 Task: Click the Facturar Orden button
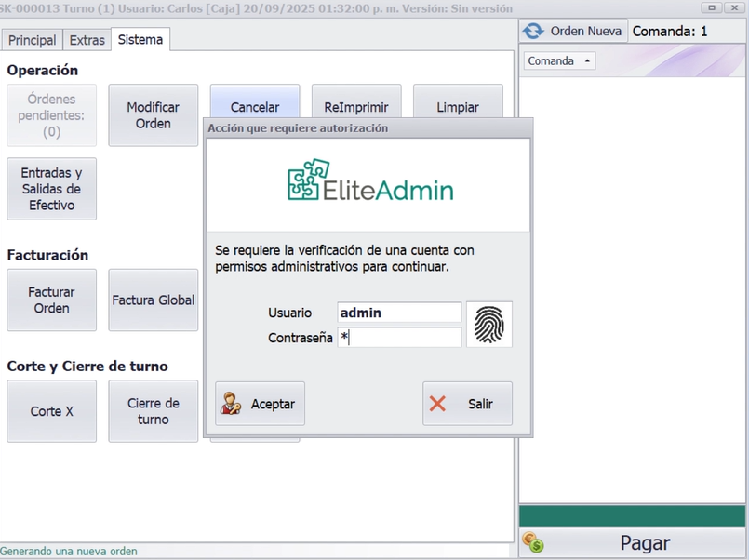click(51, 300)
